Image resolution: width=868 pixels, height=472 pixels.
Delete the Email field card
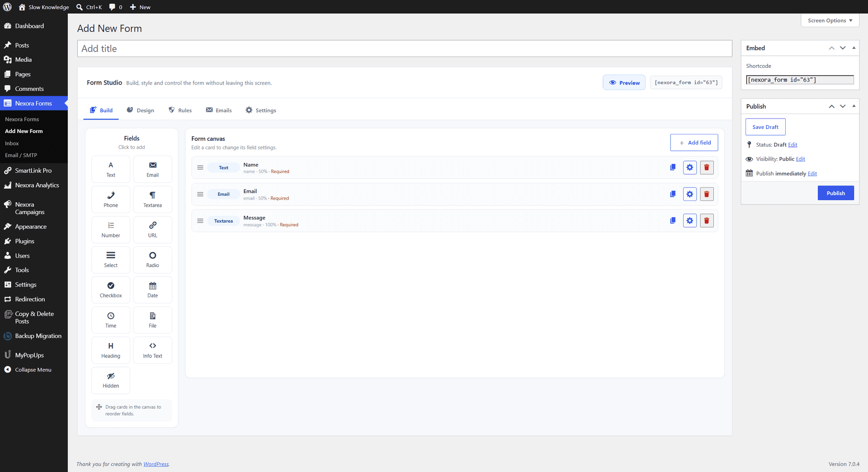pyautogui.click(x=707, y=194)
